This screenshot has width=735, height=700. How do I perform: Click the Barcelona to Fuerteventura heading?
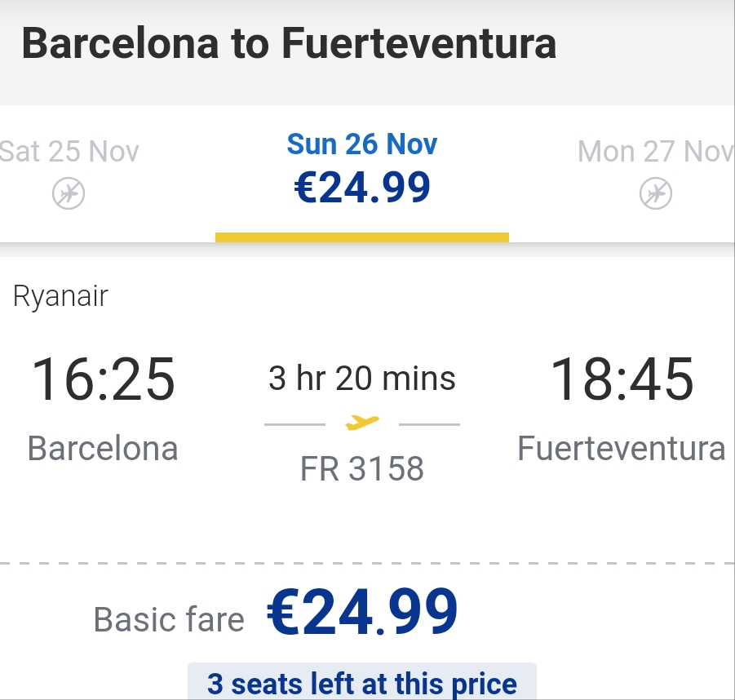point(289,43)
